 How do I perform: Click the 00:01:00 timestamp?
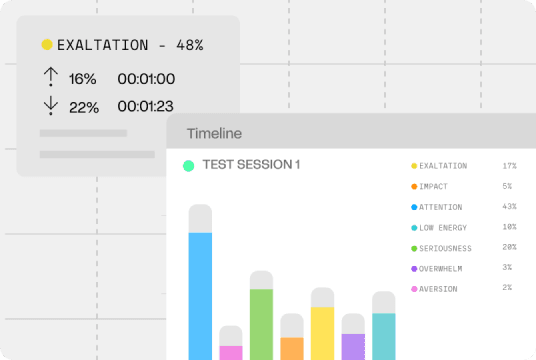click(146, 79)
